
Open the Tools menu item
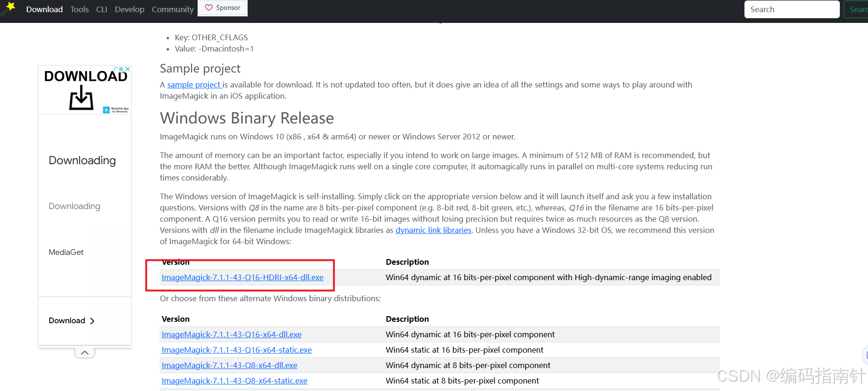80,9
